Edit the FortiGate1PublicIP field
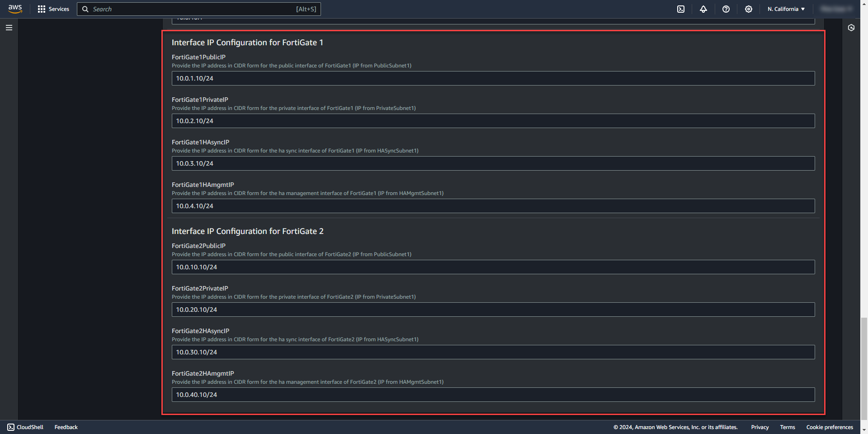The height and width of the screenshot is (434, 868). (493, 78)
